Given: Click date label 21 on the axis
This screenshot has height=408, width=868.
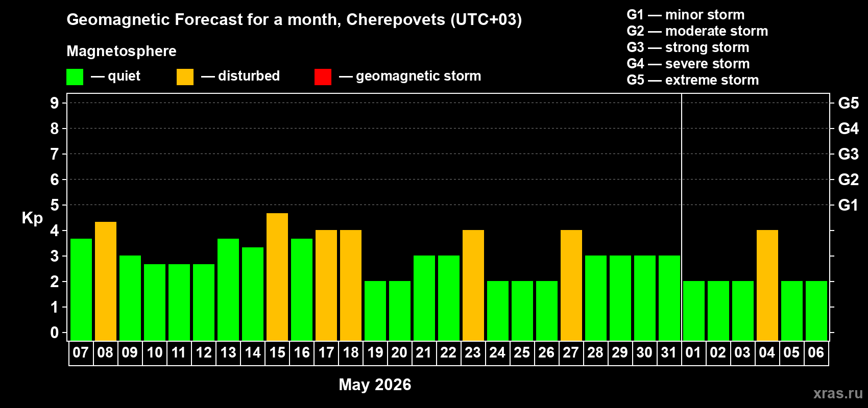Looking at the screenshot, I should (x=424, y=353).
